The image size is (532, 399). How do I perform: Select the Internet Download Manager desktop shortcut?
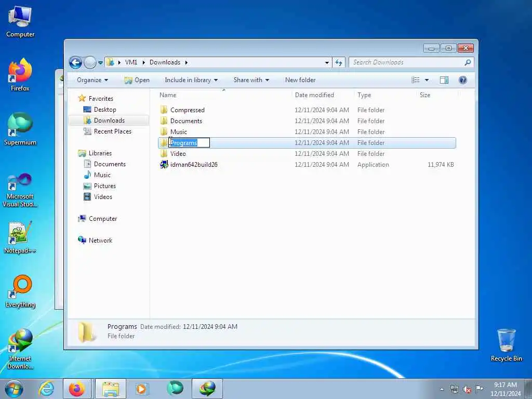tap(20, 349)
